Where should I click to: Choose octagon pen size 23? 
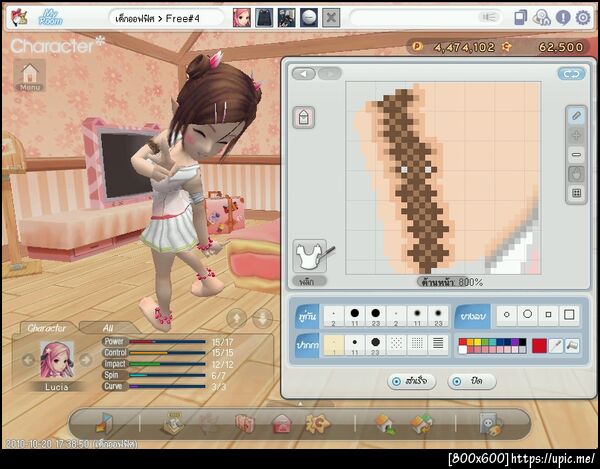tap(375, 345)
